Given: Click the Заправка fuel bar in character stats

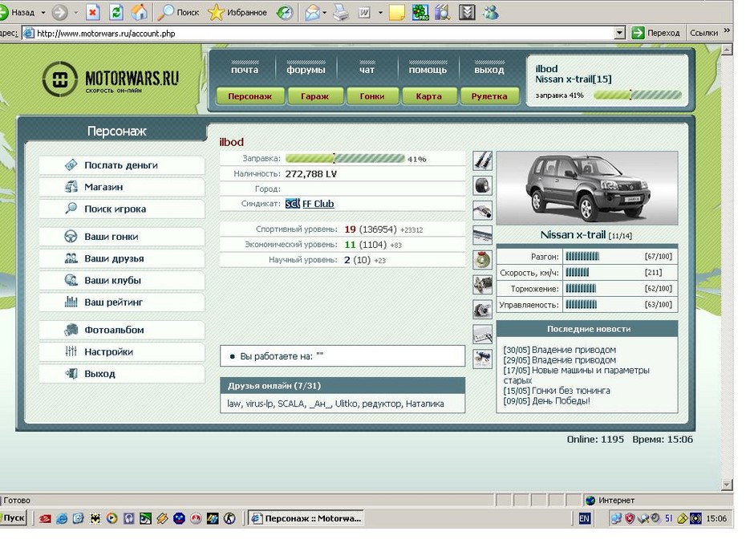Looking at the screenshot, I should [345, 158].
